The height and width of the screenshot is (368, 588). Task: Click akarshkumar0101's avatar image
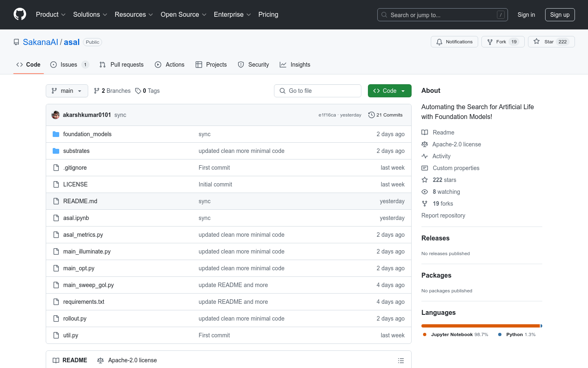[56, 115]
